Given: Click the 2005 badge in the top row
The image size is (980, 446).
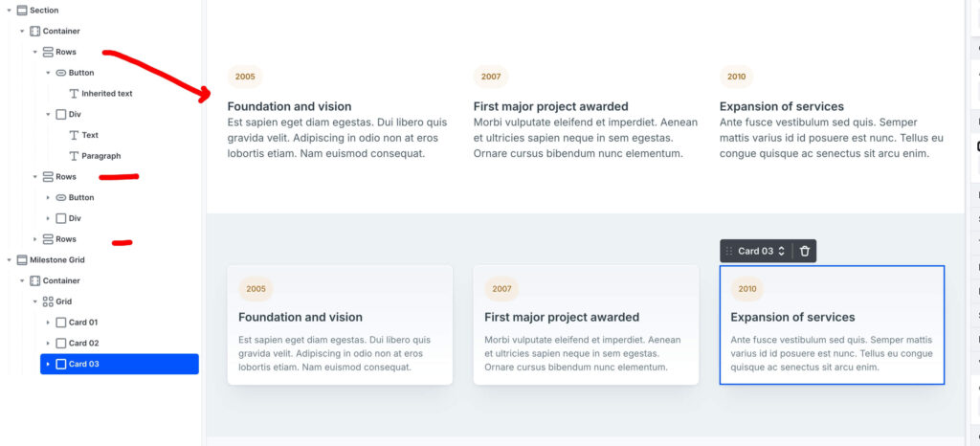Looking at the screenshot, I should click(x=245, y=77).
